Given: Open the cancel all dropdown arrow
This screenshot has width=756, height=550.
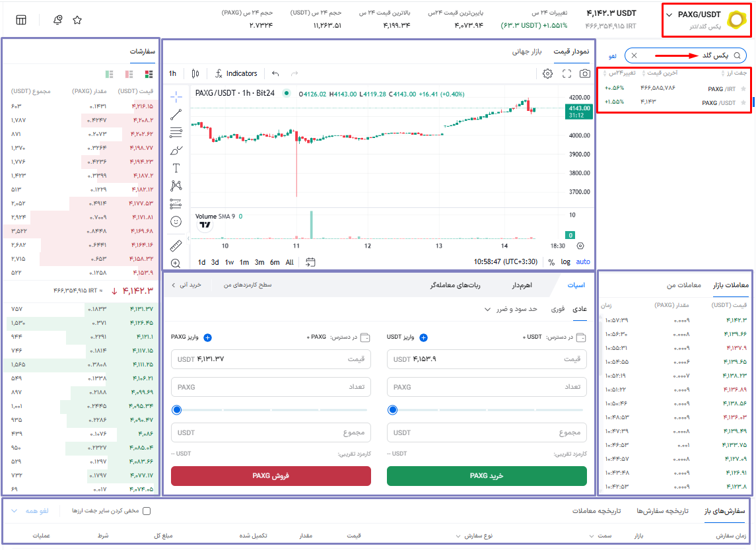Looking at the screenshot, I should [14, 510].
